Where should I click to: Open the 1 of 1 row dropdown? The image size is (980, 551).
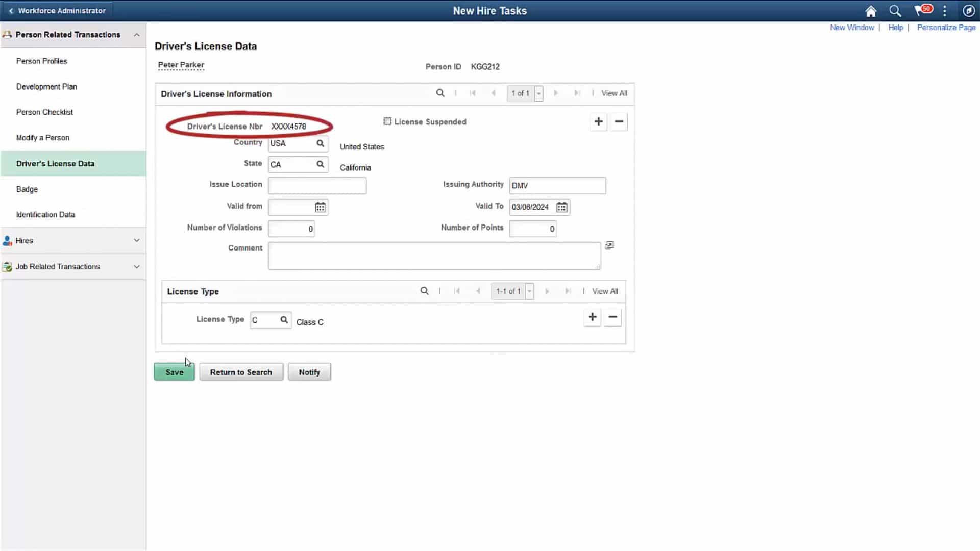click(x=538, y=93)
